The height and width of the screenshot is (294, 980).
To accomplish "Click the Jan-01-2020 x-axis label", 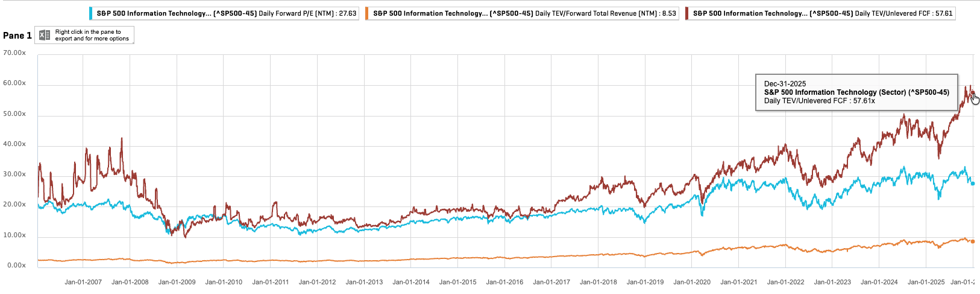I will click(692, 282).
